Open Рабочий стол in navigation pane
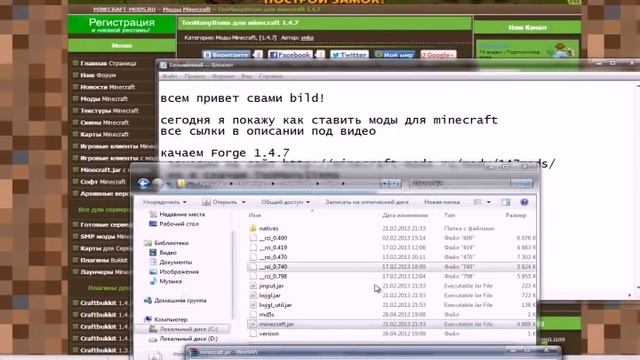 pos(174,224)
